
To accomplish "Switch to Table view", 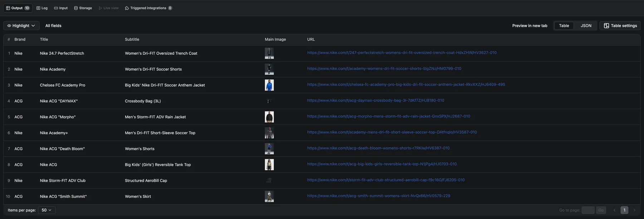I will click(x=564, y=26).
